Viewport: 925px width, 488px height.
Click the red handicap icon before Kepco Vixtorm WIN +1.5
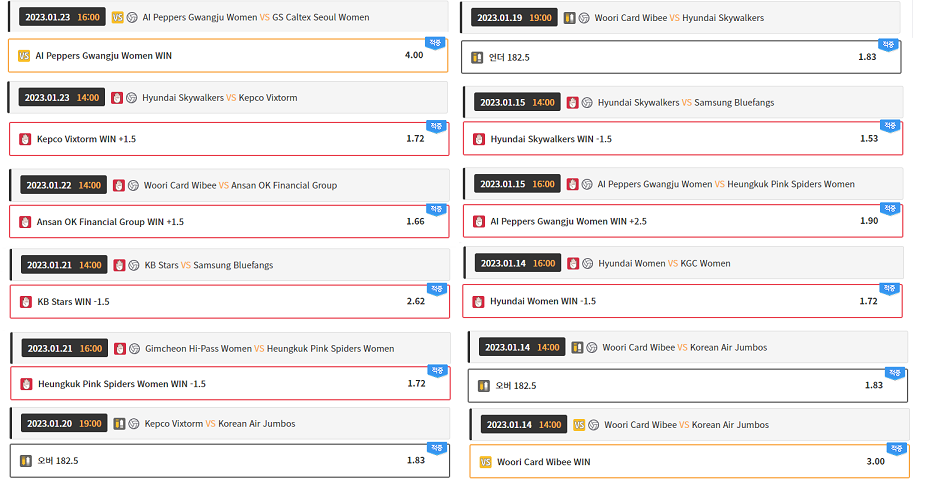[x=25, y=139]
